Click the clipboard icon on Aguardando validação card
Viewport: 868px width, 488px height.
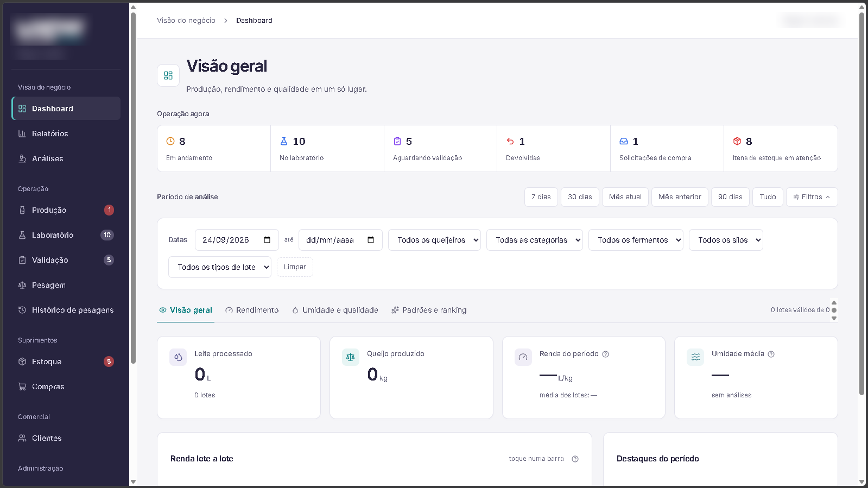pyautogui.click(x=397, y=141)
